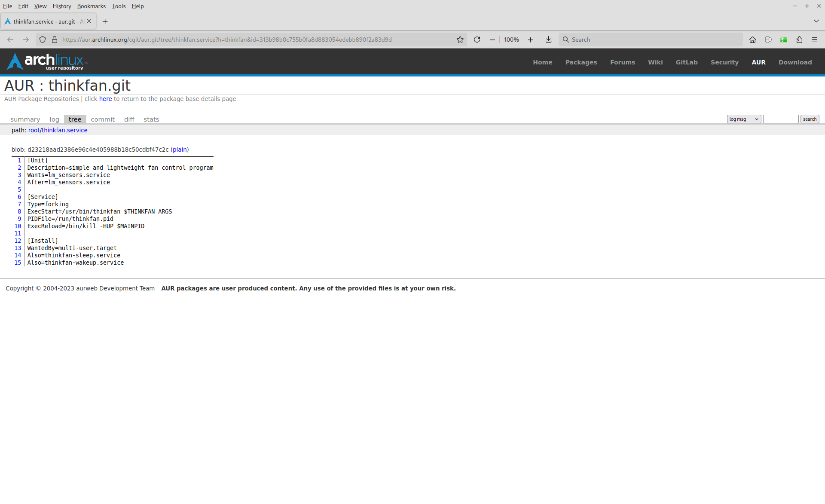Click the 'AUR : thinkfan.git' heading
The width and height of the screenshot is (825, 504).
pos(67,86)
